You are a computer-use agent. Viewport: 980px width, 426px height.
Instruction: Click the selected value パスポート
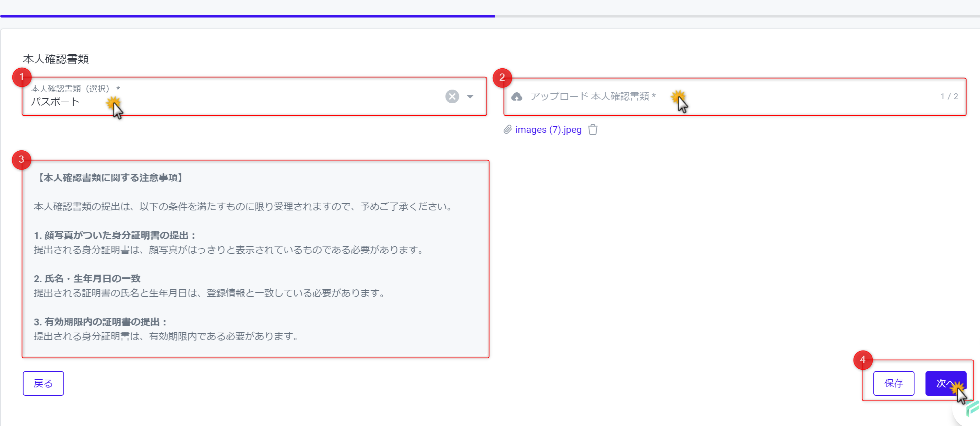pos(55,102)
